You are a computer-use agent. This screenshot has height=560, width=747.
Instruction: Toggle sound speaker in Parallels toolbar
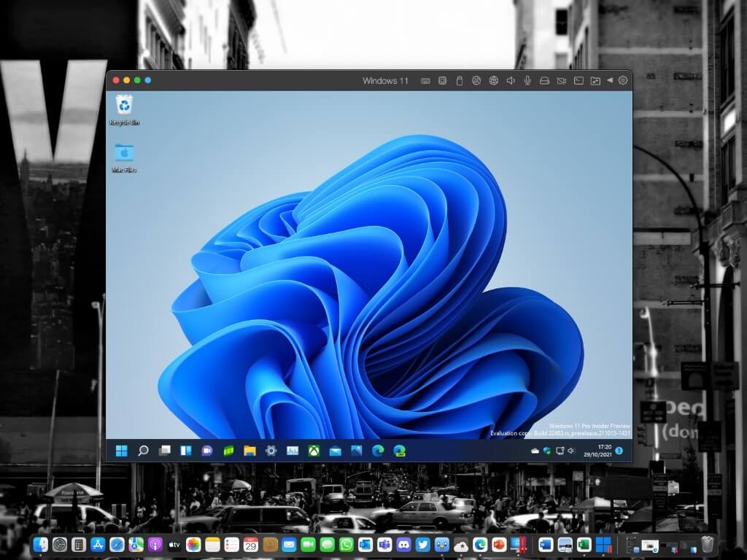tap(511, 81)
